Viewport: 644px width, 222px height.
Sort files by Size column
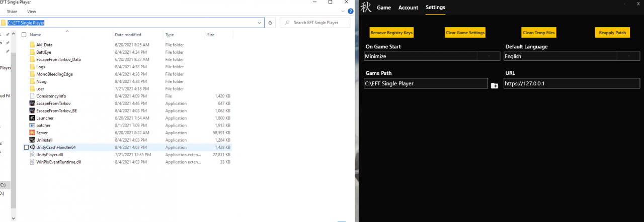pos(211,35)
